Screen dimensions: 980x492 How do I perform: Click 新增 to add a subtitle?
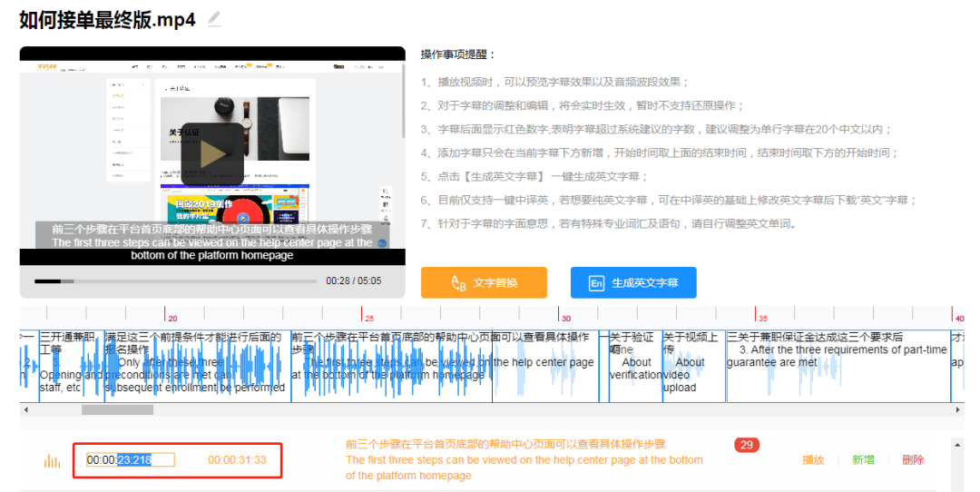(x=863, y=460)
